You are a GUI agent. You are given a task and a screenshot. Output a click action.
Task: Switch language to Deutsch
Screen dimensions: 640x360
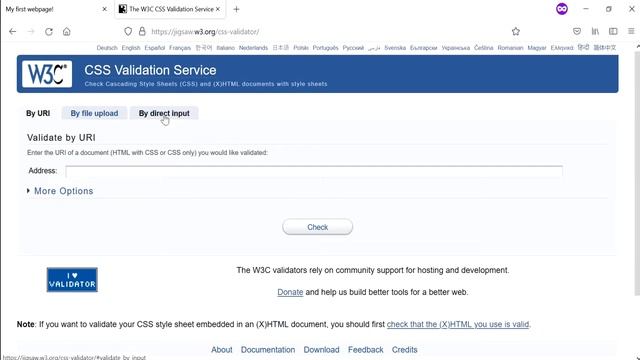click(107, 48)
